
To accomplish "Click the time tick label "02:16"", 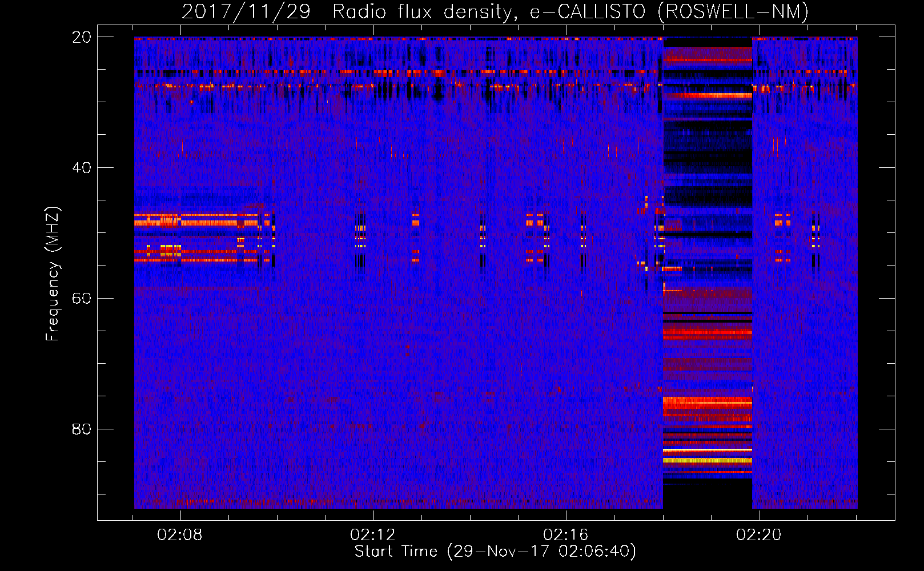I will pos(566,535).
